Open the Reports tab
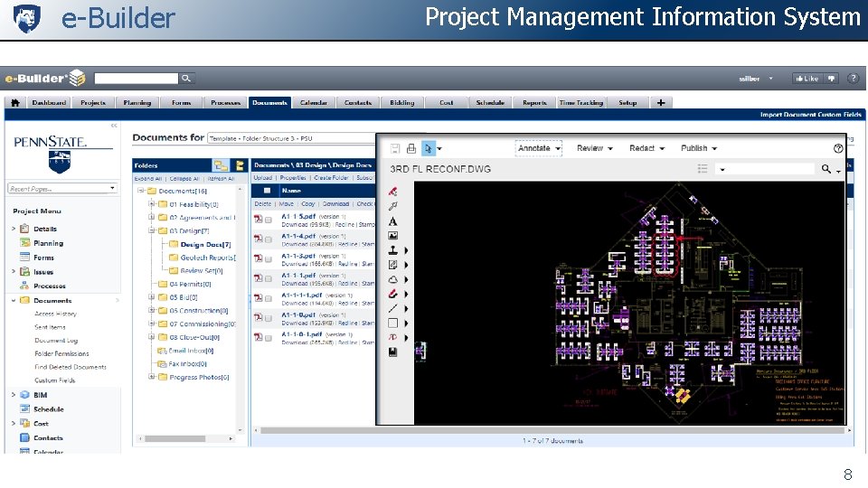The height and width of the screenshot is (488, 868). pos(534,102)
